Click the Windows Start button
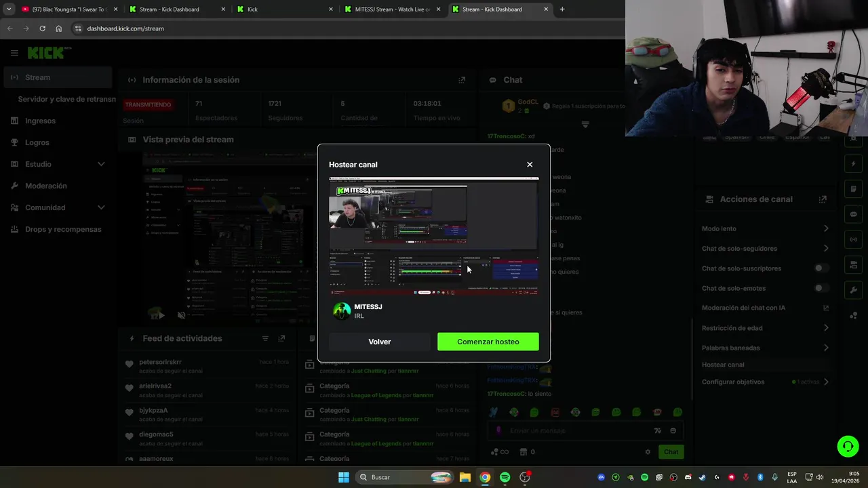Image resolution: width=868 pixels, height=488 pixels. click(x=344, y=477)
